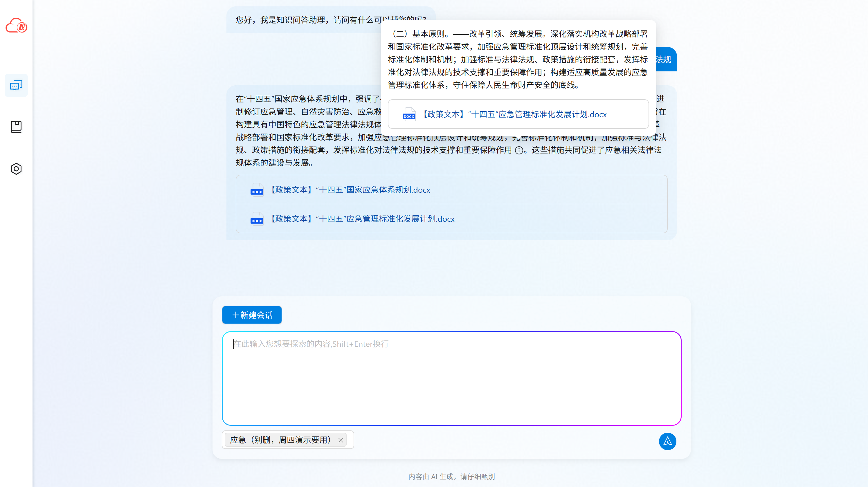Click DOCX icon beside 国家应急体系规划 file

[257, 190]
